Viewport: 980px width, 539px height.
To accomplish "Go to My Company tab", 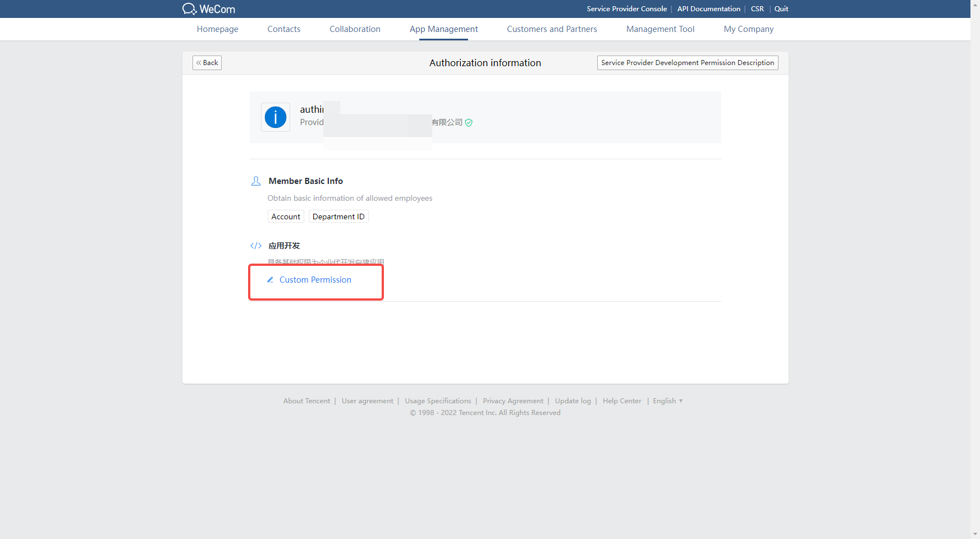I will pyautogui.click(x=748, y=29).
